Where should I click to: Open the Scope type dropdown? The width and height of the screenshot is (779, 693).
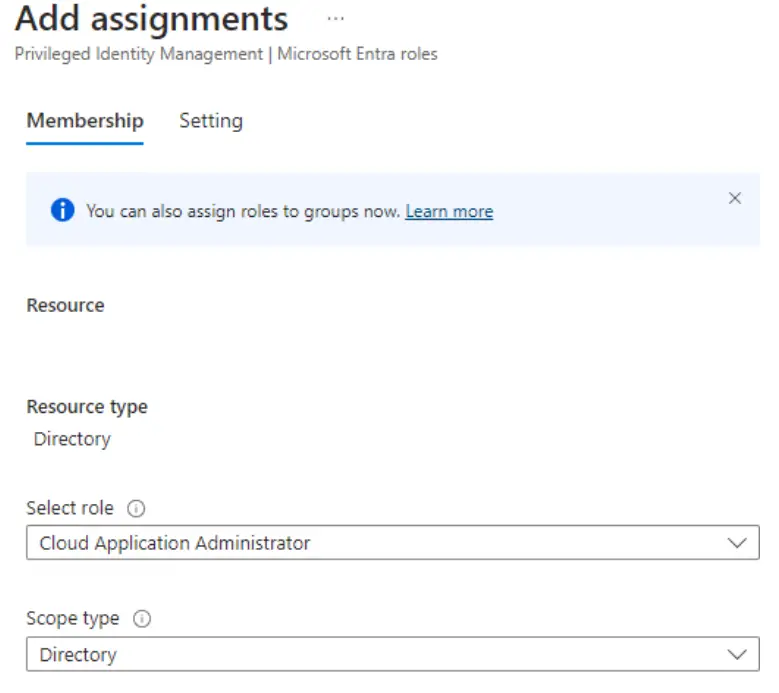(393, 654)
